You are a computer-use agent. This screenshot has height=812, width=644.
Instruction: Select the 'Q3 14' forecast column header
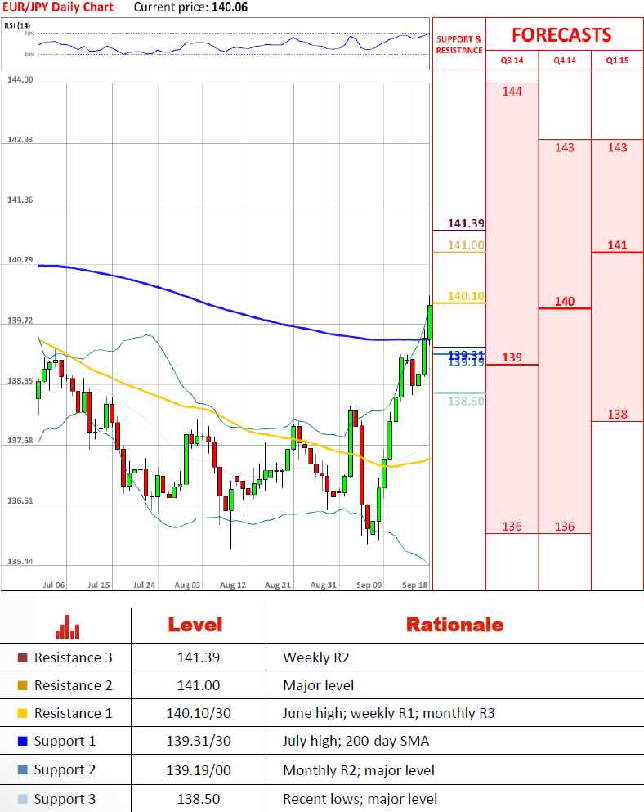pyautogui.click(x=512, y=60)
